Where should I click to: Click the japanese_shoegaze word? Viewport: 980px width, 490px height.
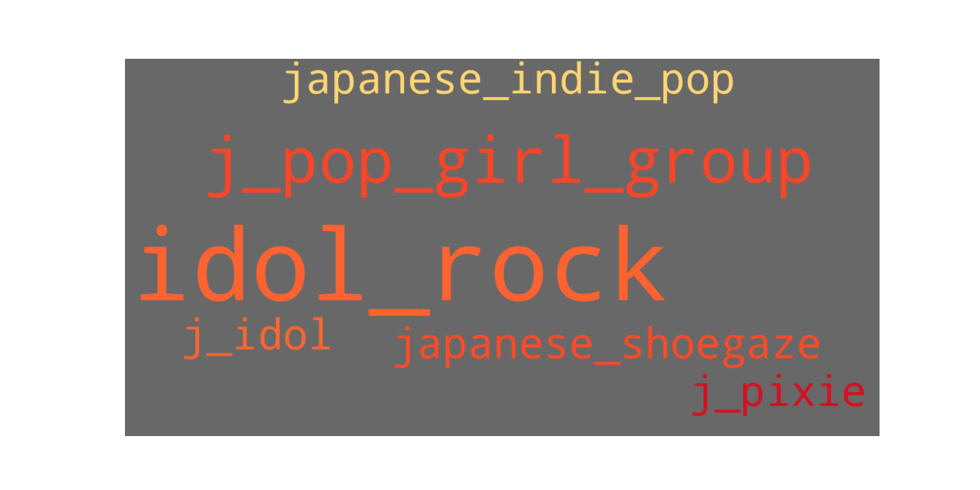607,346
